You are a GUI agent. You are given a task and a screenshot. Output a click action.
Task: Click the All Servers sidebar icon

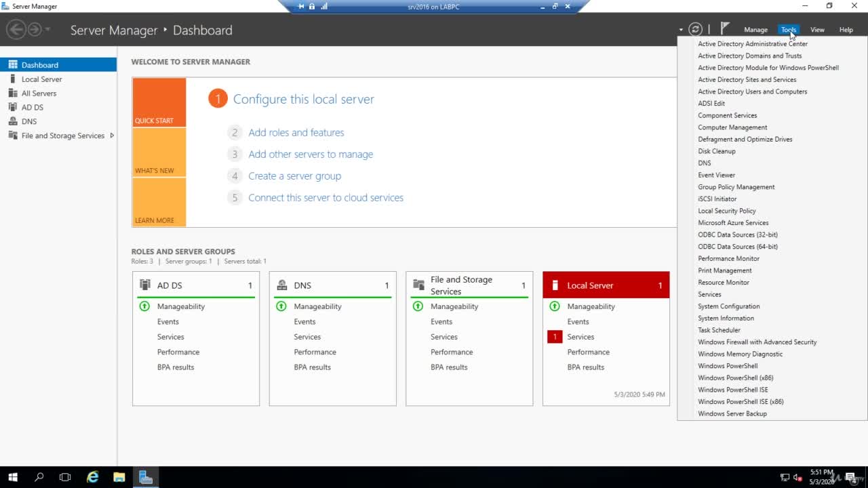tap(13, 94)
